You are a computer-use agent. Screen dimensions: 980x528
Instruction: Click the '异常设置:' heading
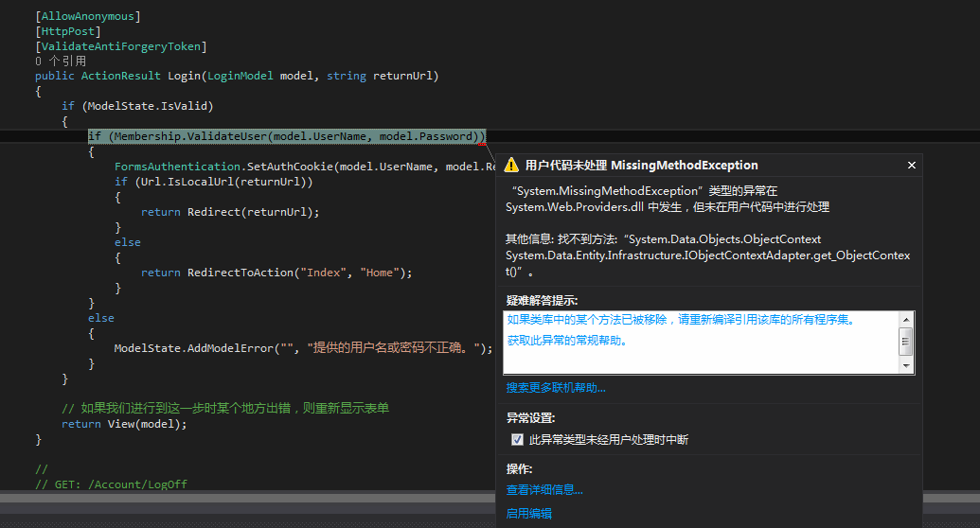530,418
